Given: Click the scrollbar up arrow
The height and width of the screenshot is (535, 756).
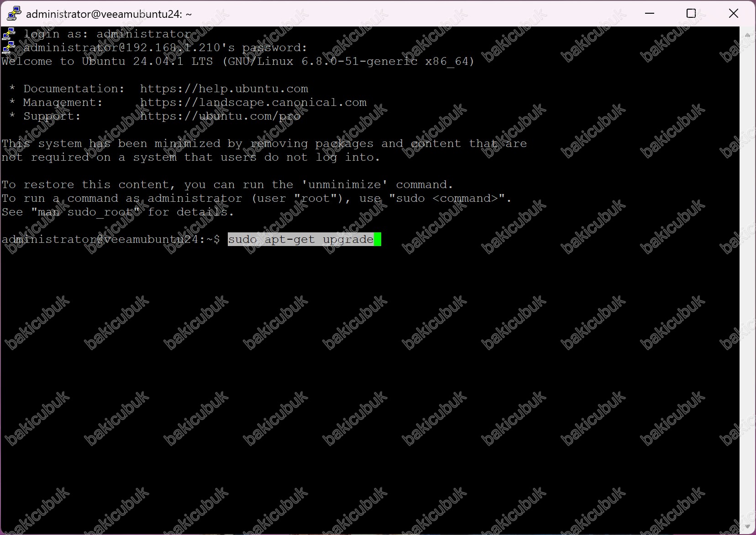Looking at the screenshot, I should tap(747, 35).
